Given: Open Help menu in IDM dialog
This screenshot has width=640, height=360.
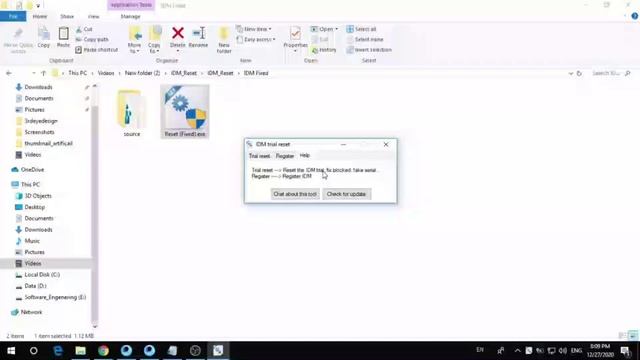Looking at the screenshot, I should tap(304, 156).
